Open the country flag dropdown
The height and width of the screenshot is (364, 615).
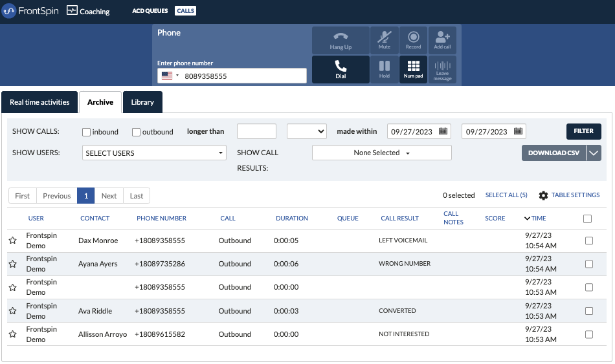[170, 76]
